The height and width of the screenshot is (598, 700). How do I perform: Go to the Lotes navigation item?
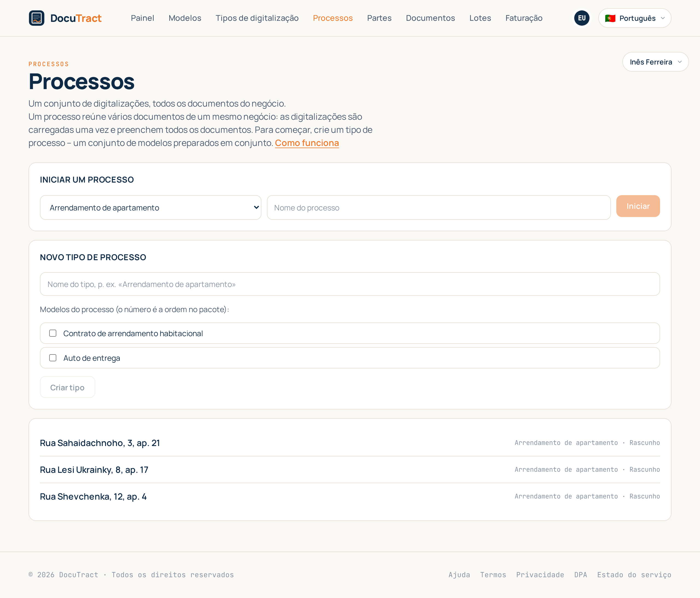(x=480, y=18)
